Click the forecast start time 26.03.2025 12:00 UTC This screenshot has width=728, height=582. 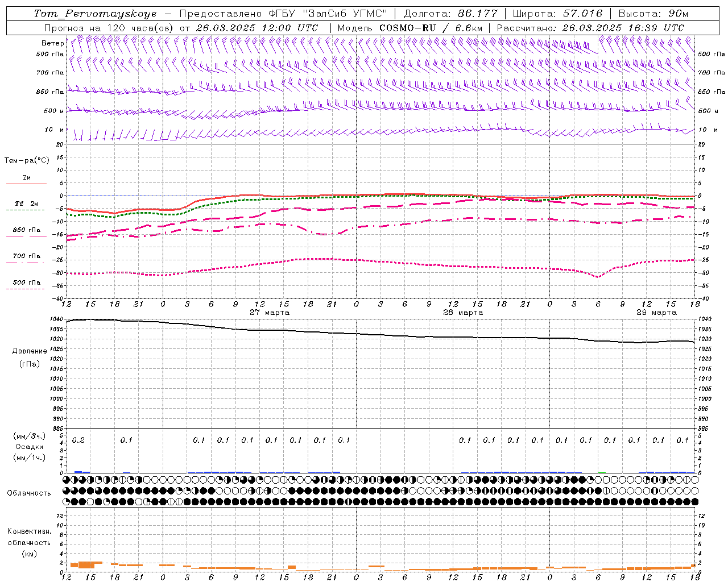pyautogui.click(x=257, y=28)
